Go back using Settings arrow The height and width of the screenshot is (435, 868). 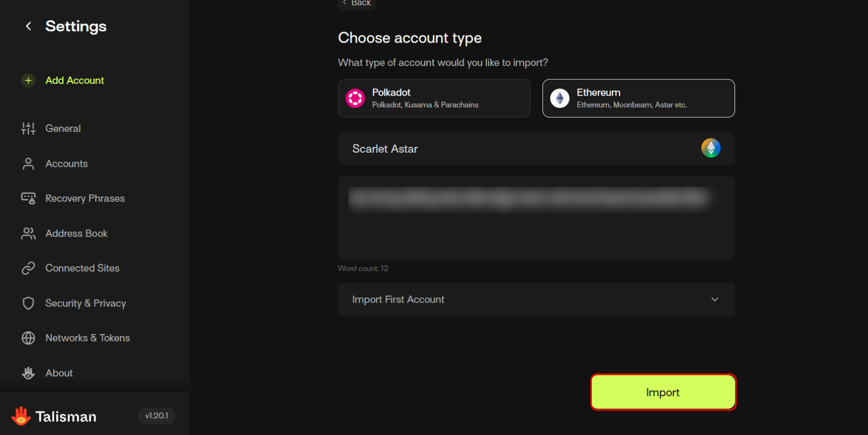[29, 26]
